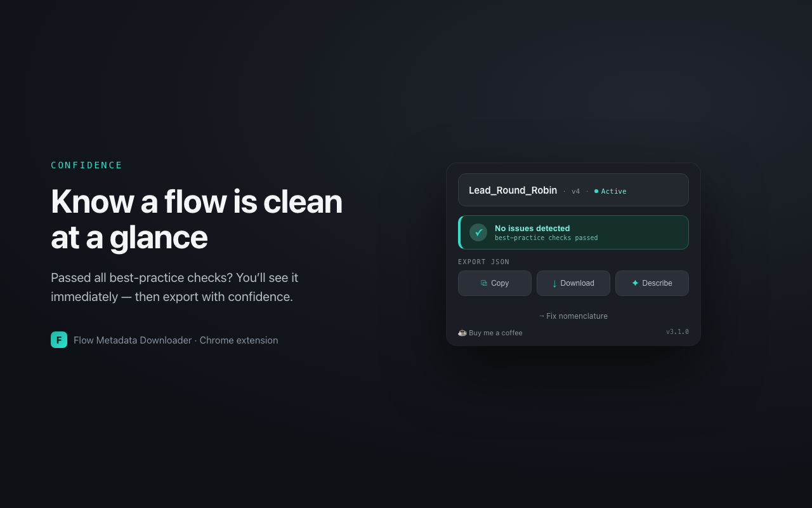
Task: Open the Buy me a coffee link
Action: [x=490, y=333]
